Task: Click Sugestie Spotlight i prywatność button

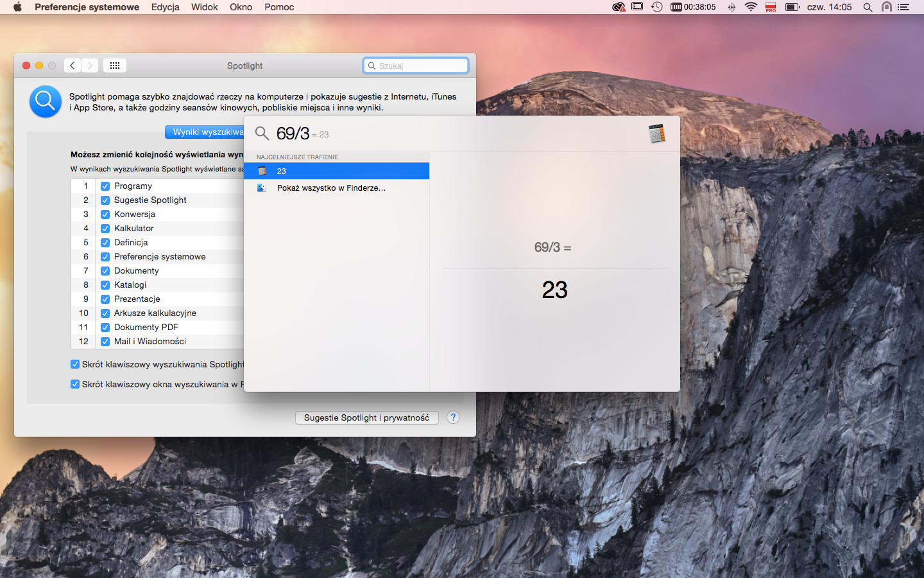Action: (366, 417)
